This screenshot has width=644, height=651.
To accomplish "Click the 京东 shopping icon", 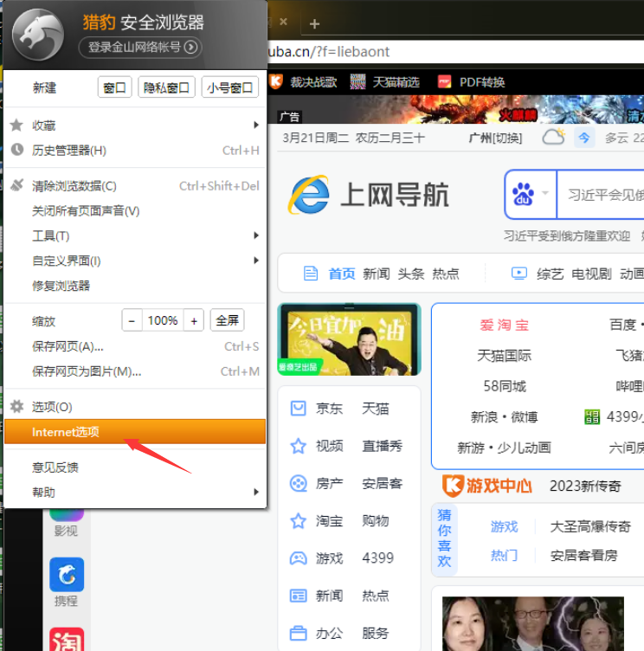I will [x=298, y=409].
